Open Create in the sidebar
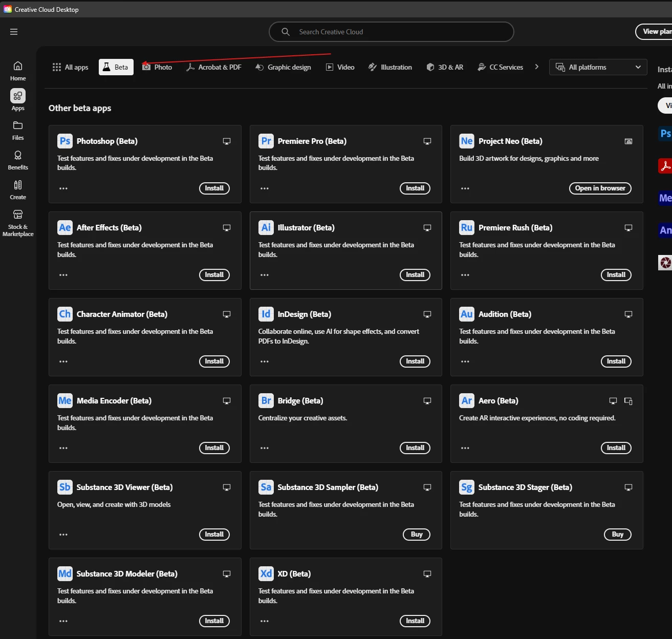The image size is (672, 639). (x=18, y=190)
